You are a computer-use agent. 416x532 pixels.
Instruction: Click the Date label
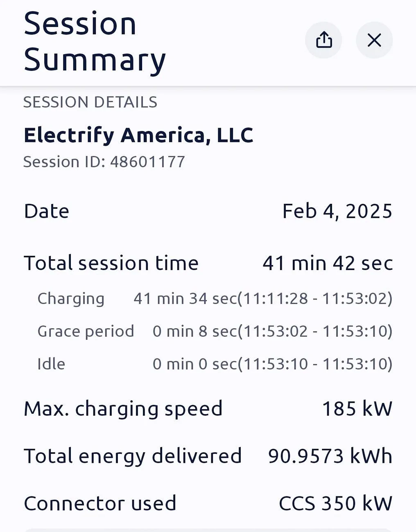[x=47, y=212]
